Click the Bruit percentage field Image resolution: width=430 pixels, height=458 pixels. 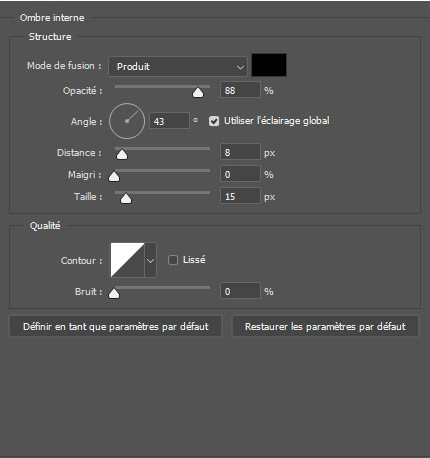click(x=240, y=291)
